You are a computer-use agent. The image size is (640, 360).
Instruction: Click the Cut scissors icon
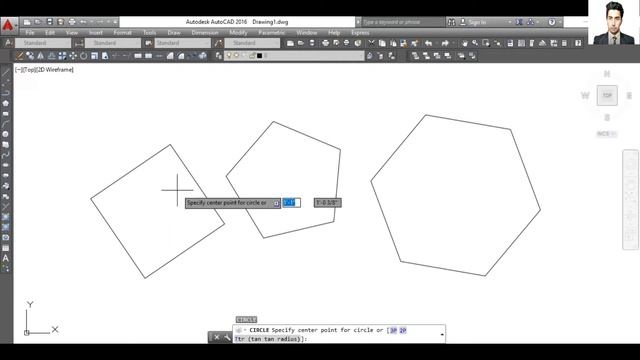point(371,43)
